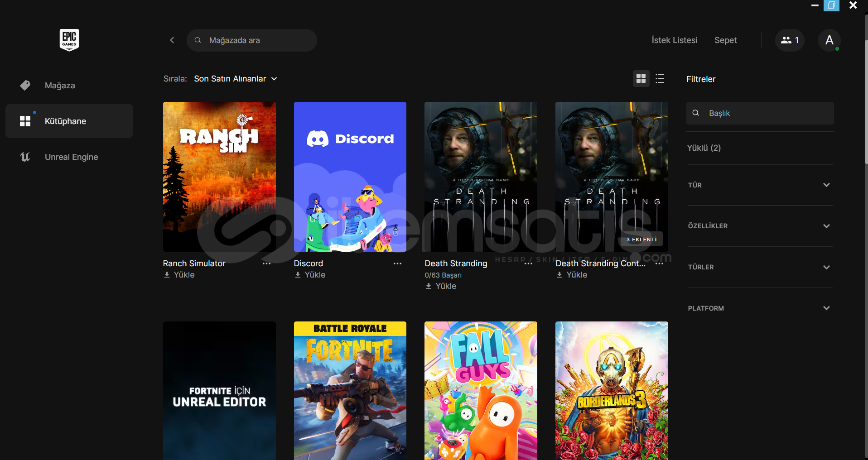Click the Death Stranding title text
This screenshot has width=868, height=460.
tap(456, 264)
